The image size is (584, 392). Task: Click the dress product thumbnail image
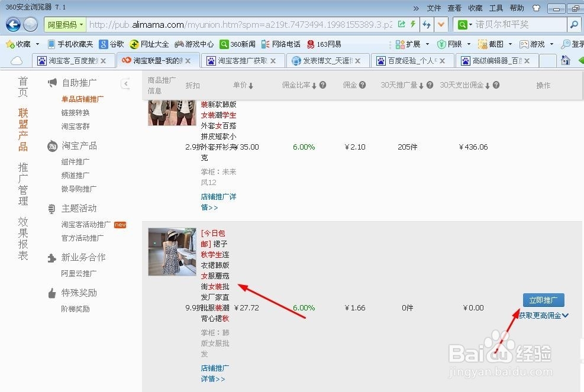click(x=171, y=251)
